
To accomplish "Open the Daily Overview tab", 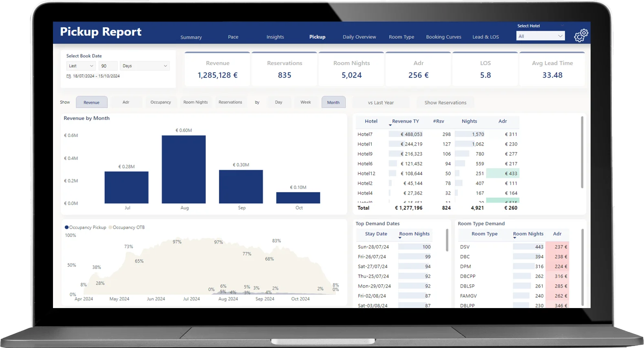I will point(359,37).
